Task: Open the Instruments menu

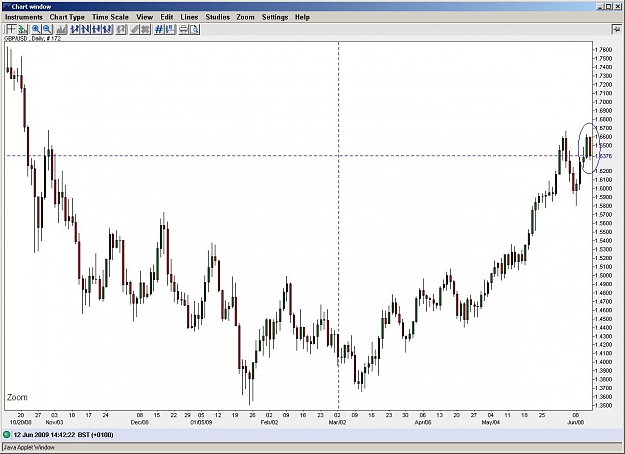Action: coord(24,17)
